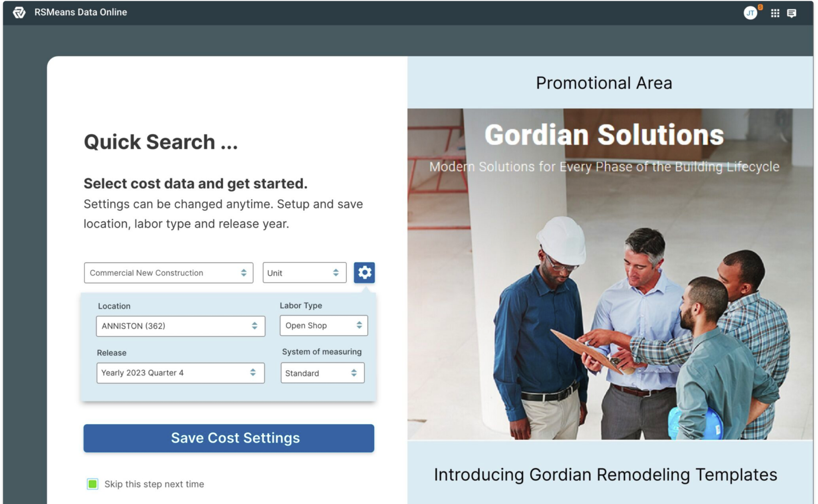Click the RSMeans logo icon

click(x=19, y=12)
